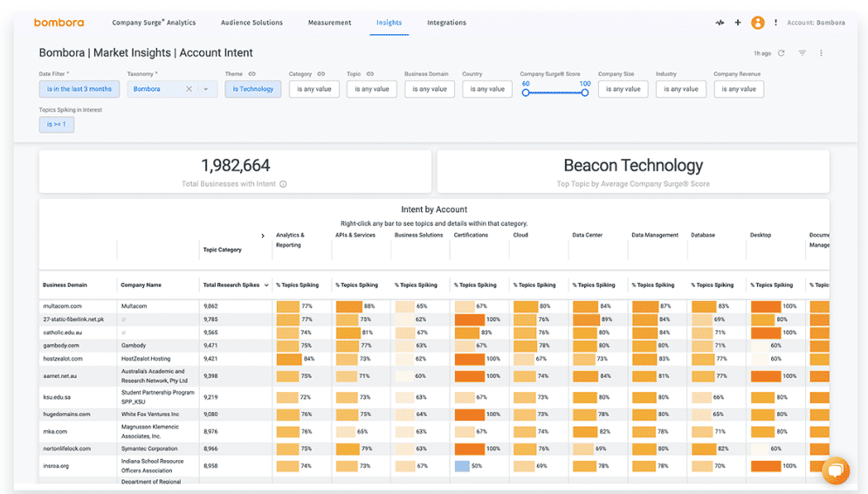Click the multacom.com domain cell
The image size is (868, 494).
(x=63, y=306)
